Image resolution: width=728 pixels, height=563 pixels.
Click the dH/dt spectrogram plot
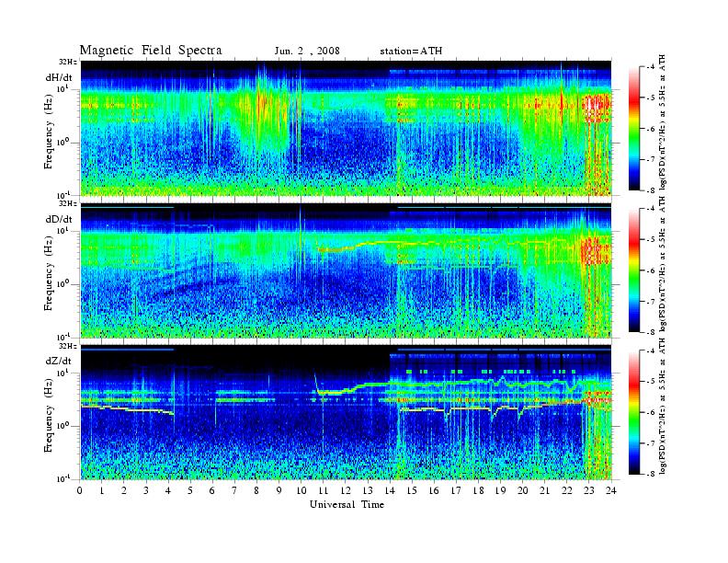click(x=346, y=128)
